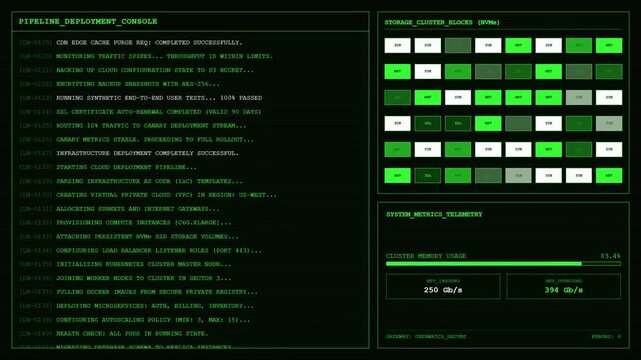This screenshot has width=641, height=360.
Task: Select the 'ROUTING 10% TRAFFIC TO CANARY' line
Action: point(132,126)
